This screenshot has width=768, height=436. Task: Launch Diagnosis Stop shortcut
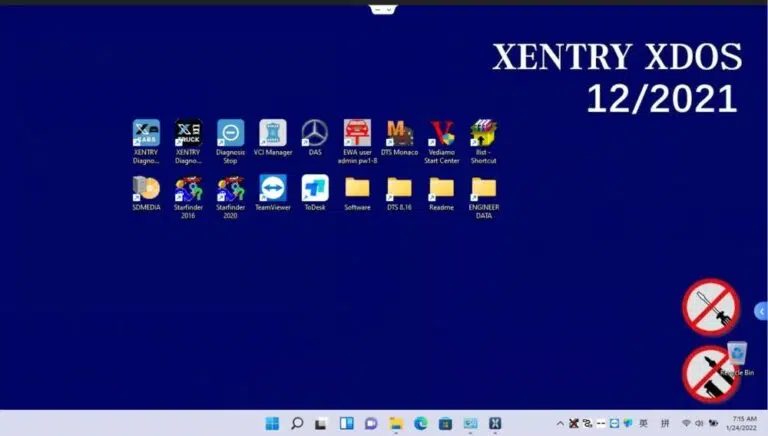tap(230, 133)
